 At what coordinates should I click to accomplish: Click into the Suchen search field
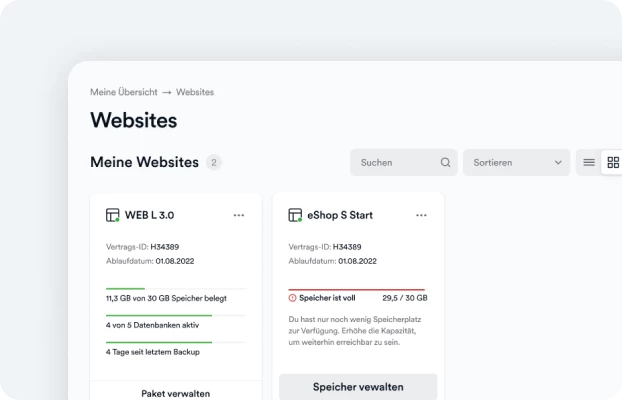403,162
